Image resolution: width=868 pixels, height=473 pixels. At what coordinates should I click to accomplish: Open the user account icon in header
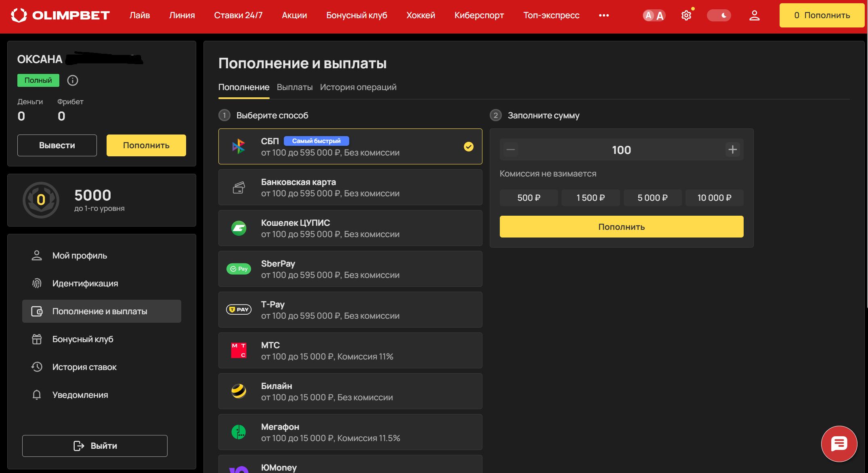pos(754,15)
